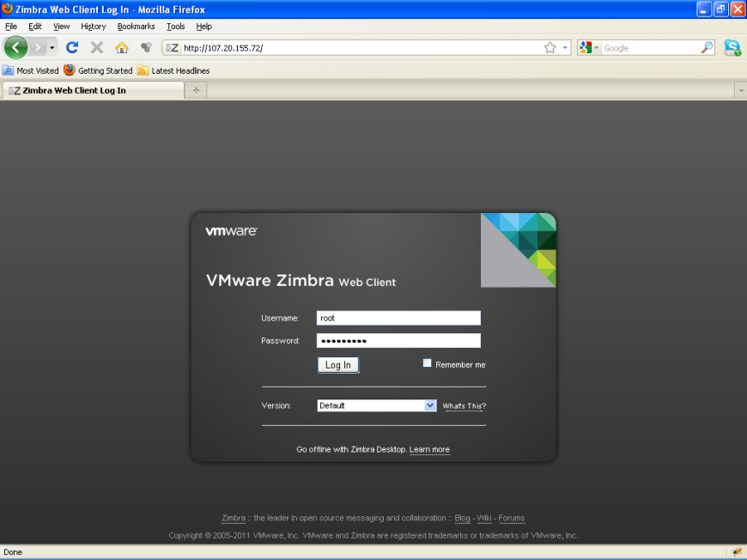
Task: Click the browser Back arrow button
Action: tap(15, 48)
